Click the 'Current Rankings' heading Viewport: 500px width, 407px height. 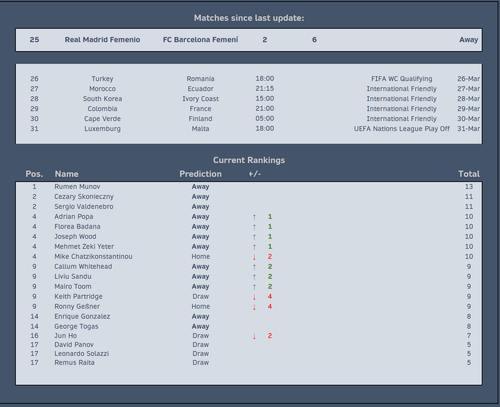(249, 160)
